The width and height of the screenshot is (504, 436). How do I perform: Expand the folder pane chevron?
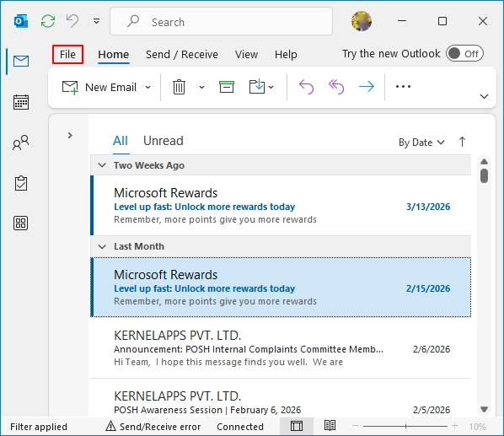pos(70,136)
